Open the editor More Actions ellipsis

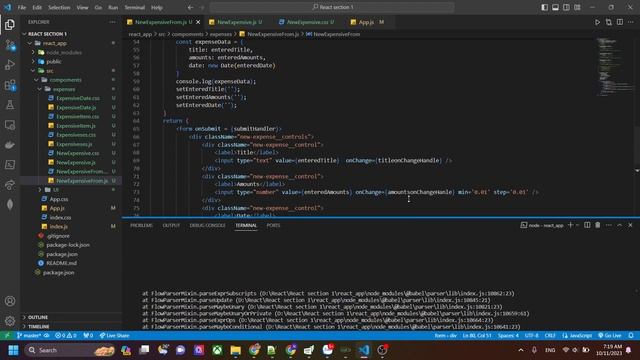pyautogui.click(x=631, y=22)
